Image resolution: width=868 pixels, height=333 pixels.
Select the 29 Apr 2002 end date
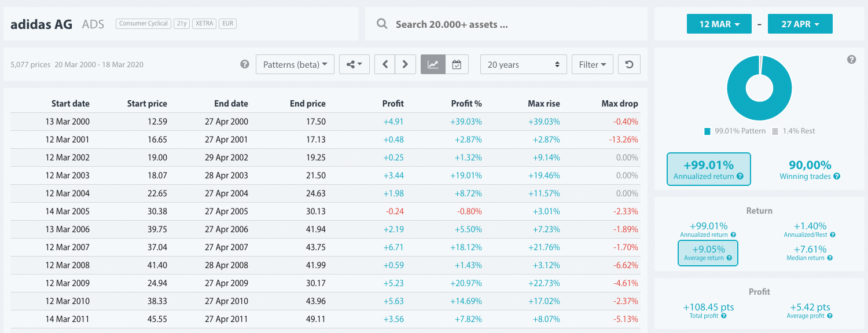(x=227, y=158)
